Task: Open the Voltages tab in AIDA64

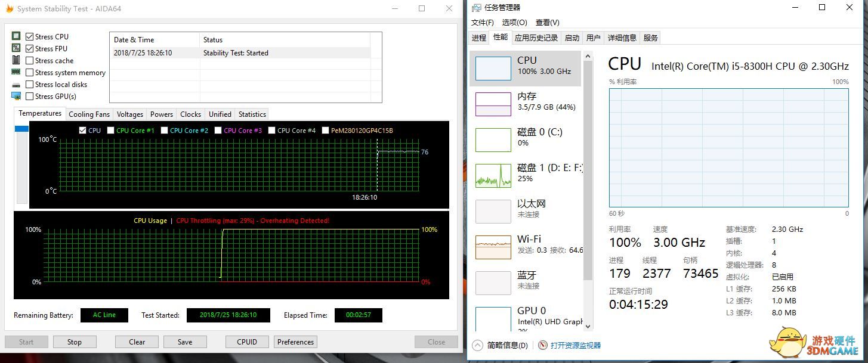Action: (x=129, y=114)
